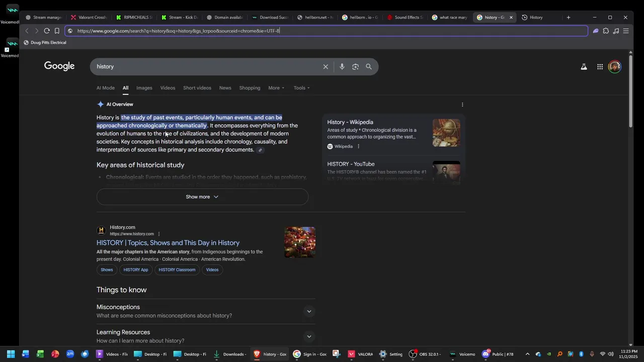Switch to Valorant Crosshair browser tab
Viewport: 644px width, 362px height.
[89, 17]
